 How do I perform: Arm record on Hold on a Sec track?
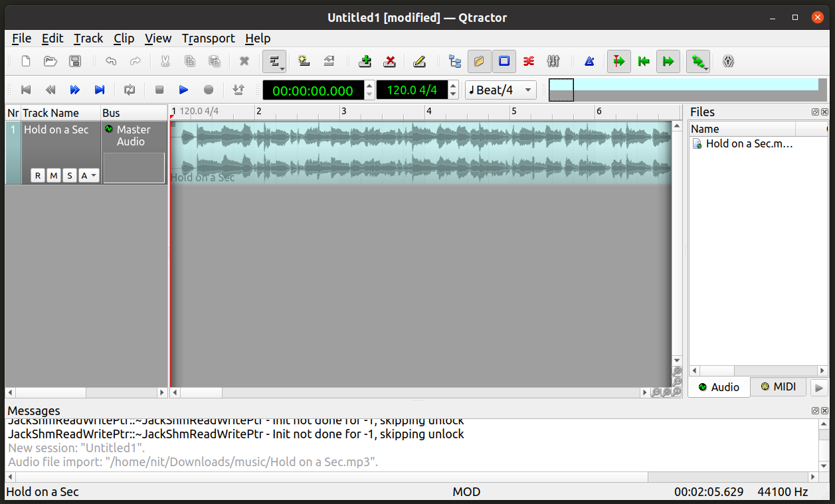coord(38,175)
